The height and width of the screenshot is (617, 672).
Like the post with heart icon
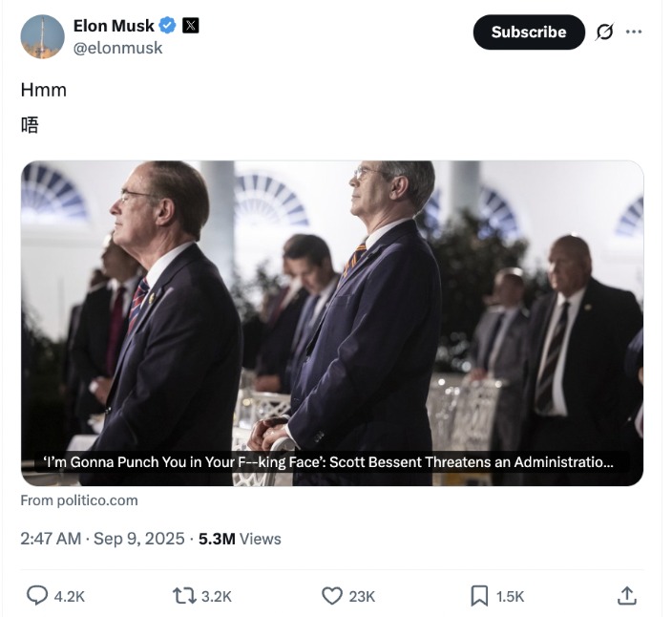[332, 596]
